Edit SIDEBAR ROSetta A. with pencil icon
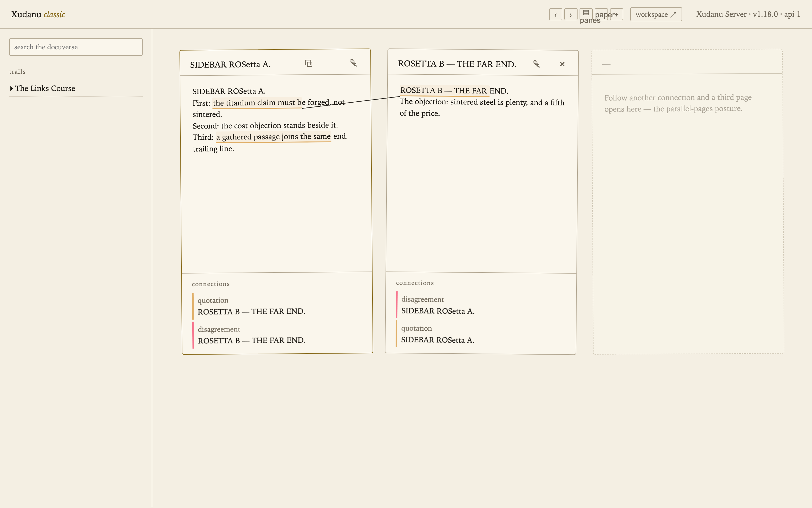 tap(353, 63)
